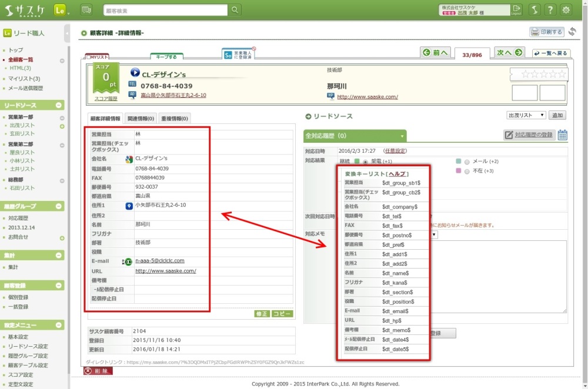Image resolution: width=588 pixels, height=389 pixels.
Task: Open the chat message icon in the header
Action: click(x=86, y=10)
